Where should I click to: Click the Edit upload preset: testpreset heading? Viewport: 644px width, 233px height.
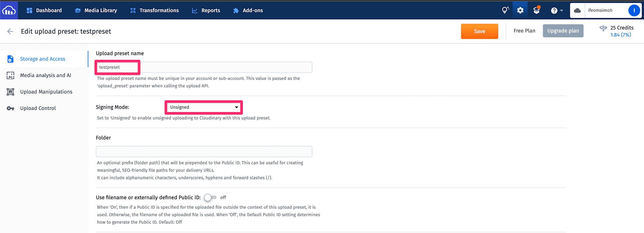click(x=66, y=31)
